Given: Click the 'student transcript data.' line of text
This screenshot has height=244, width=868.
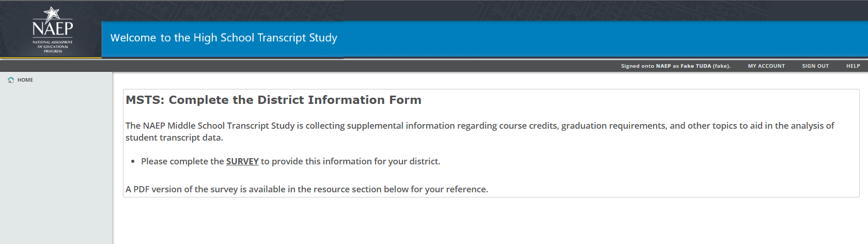Looking at the screenshot, I should click(x=174, y=138).
